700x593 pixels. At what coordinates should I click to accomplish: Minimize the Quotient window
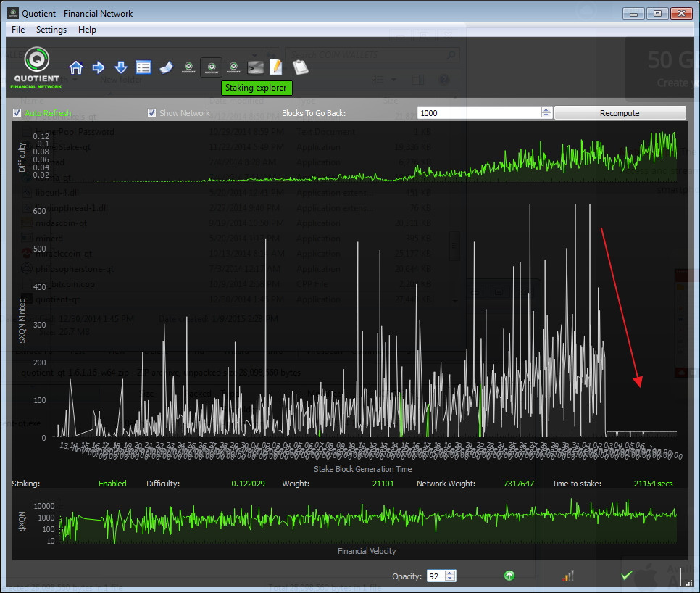pyautogui.click(x=633, y=13)
